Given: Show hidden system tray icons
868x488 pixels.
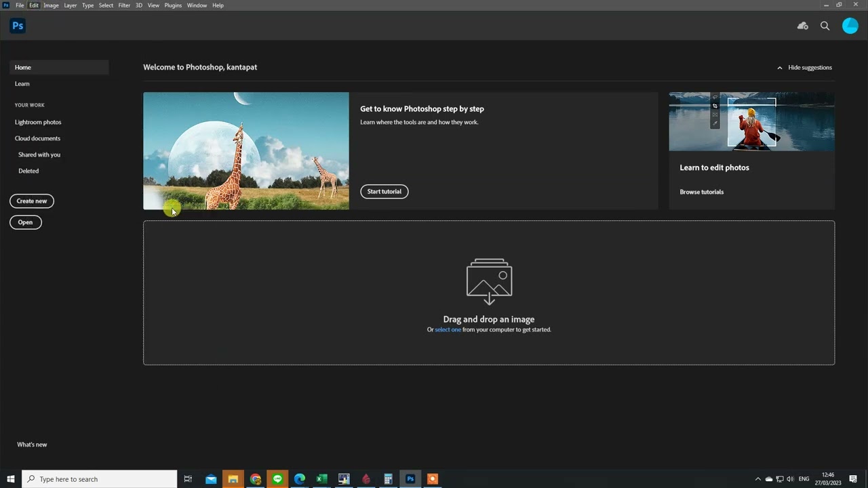Looking at the screenshot, I should click(x=758, y=479).
